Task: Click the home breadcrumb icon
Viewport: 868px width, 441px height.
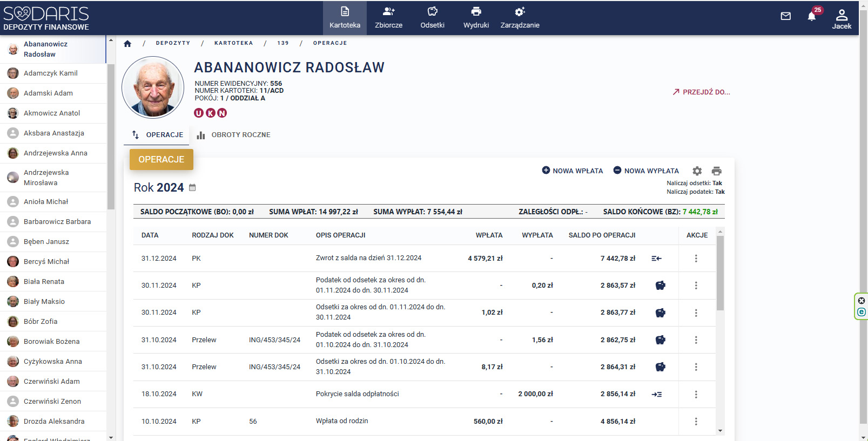Action: (x=127, y=44)
